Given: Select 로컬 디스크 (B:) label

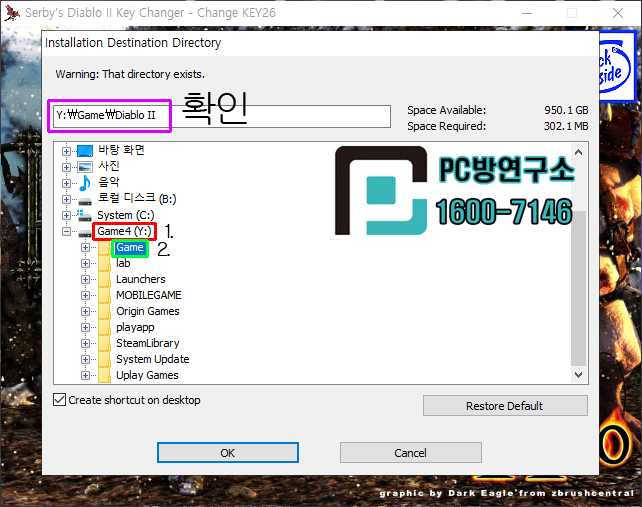Looking at the screenshot, I should (x=137, y=199).
